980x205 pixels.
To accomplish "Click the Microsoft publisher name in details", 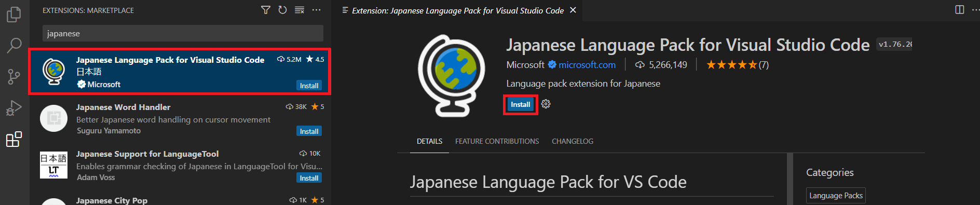I will 525,65.
